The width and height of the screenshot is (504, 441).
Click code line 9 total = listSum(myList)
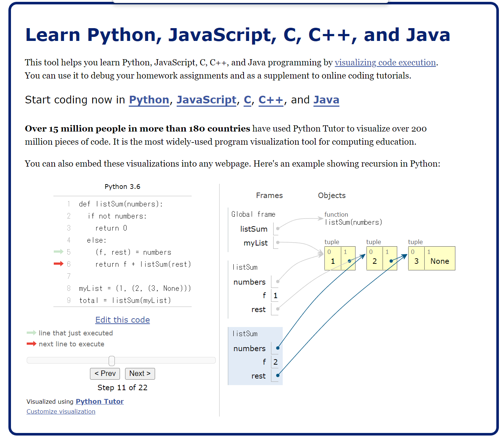[125, 300]
